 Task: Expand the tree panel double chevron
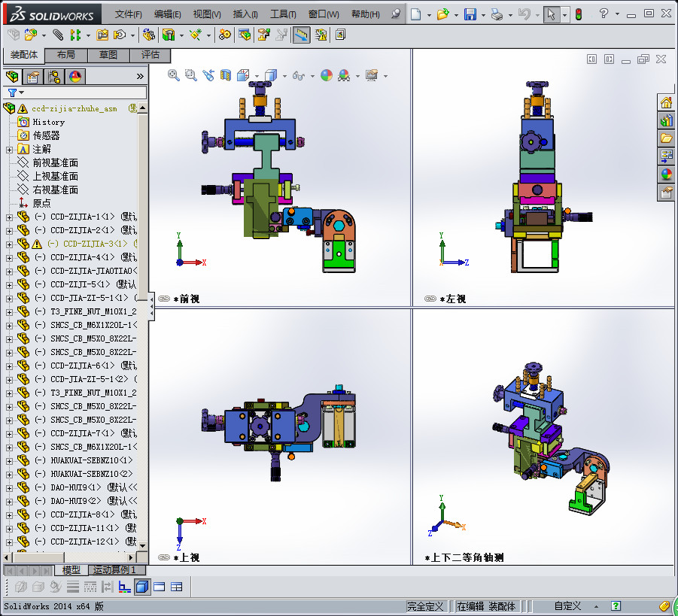[140, 77]
